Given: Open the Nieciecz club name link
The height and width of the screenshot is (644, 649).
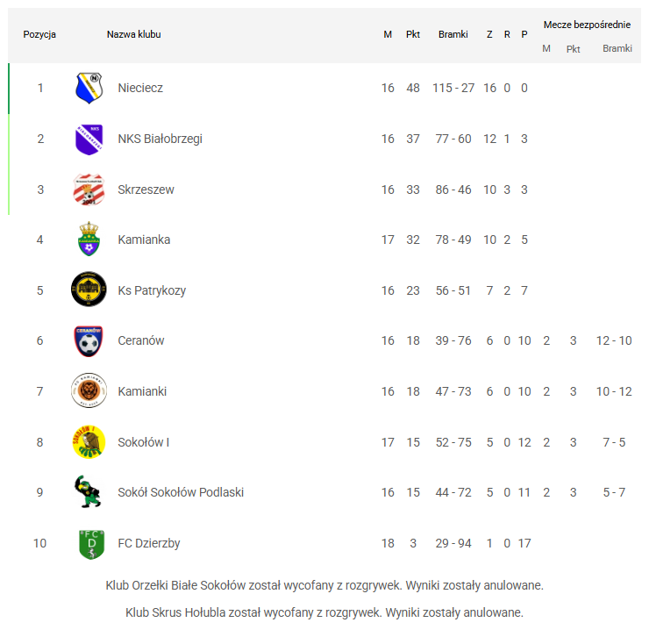Looking at the screenshot, I should click(x=140, y=88).
